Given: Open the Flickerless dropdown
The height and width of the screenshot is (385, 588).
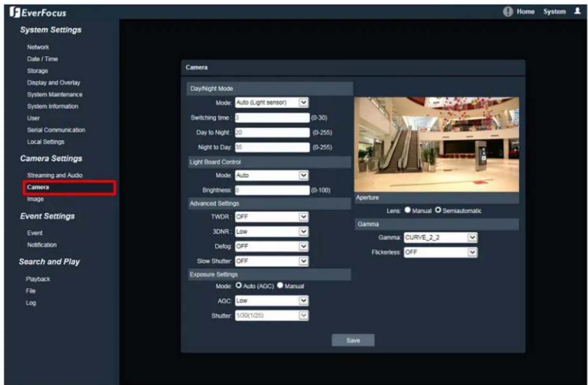Looking at the screenshot, I should (x=440, y=252).
